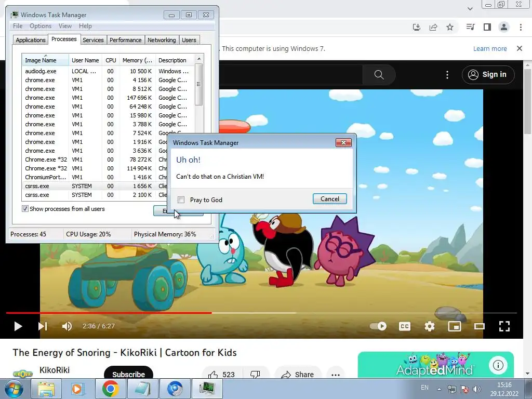Check the Pray to God checkbox
Viewport: 532px width, 399px height.
(x=181, y=200)
